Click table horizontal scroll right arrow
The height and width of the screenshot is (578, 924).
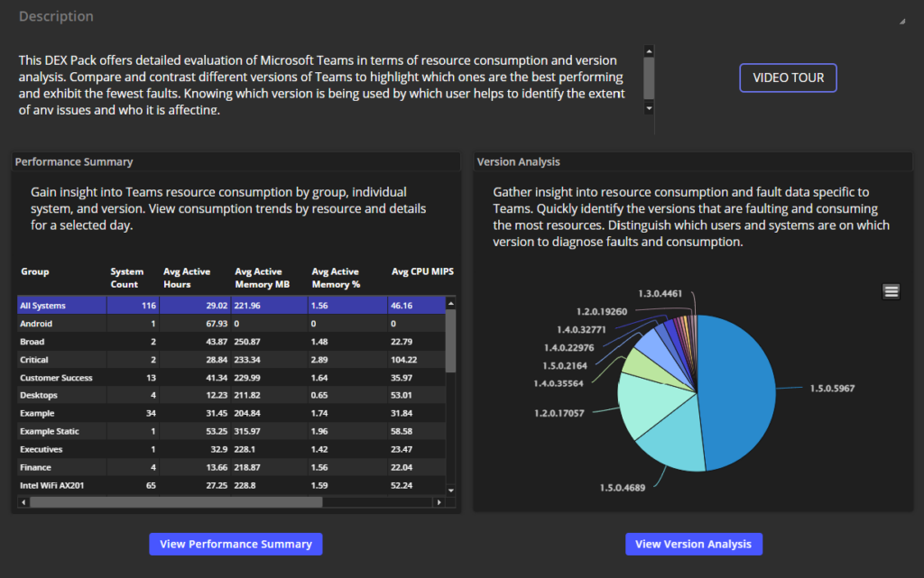(439, 502)
